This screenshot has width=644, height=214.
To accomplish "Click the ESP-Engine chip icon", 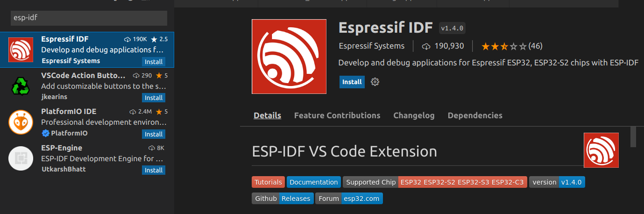I will [x=21, y=159].
